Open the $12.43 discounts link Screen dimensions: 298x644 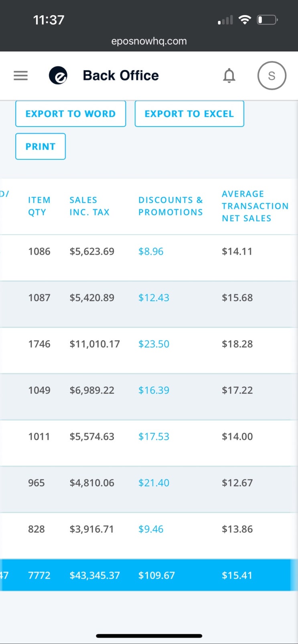154,298
